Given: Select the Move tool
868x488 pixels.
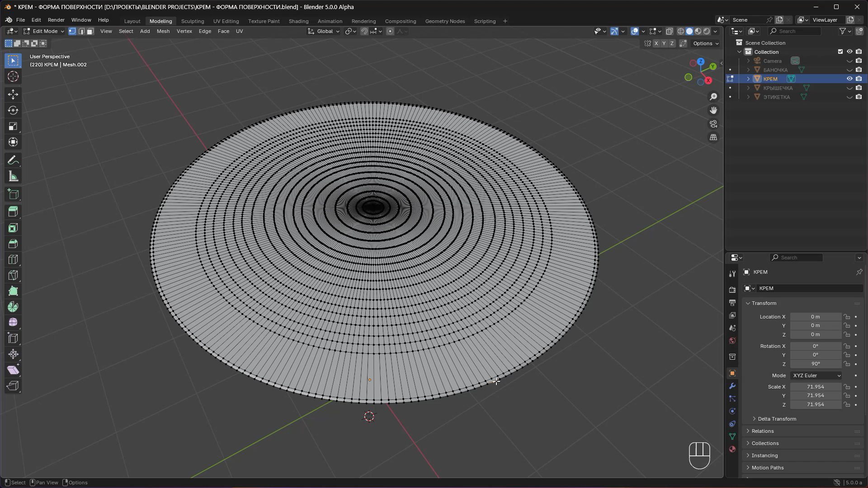Looking at the screenshot, I should coord(13,94).
